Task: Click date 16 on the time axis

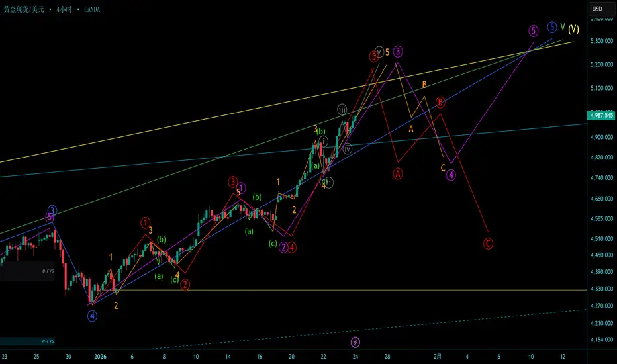Action: pyautogui.click(x=260, y=357)
